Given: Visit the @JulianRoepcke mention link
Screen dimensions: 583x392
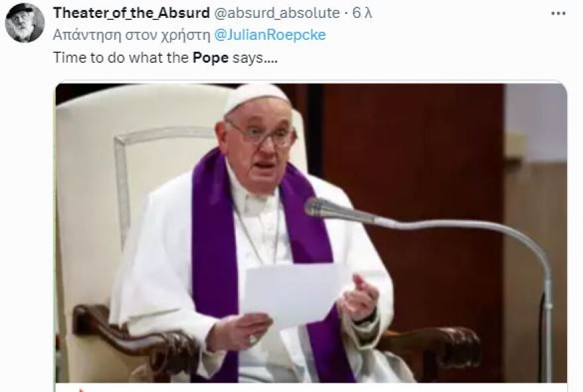Looking at the screenshot, I should 270,35.
